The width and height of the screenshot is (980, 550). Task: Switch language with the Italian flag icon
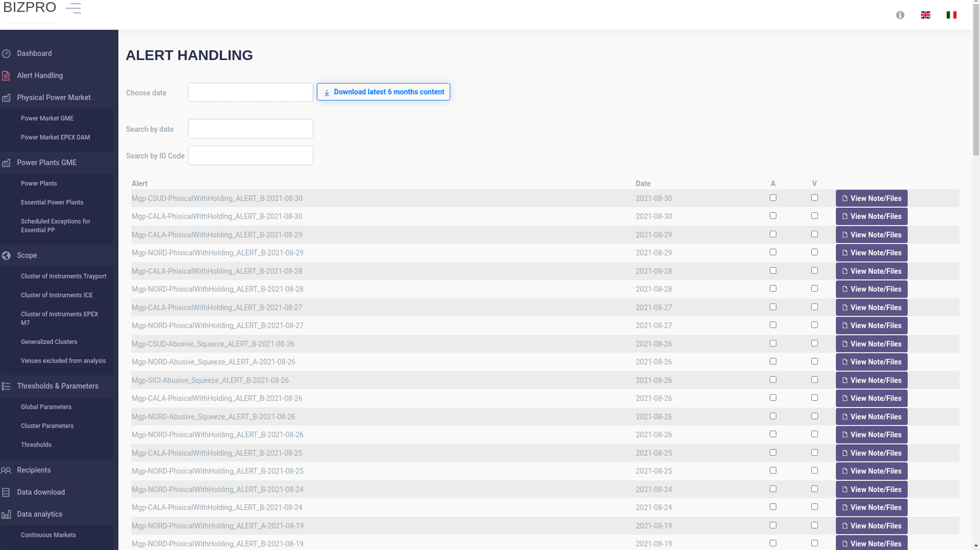coord(951,15)
